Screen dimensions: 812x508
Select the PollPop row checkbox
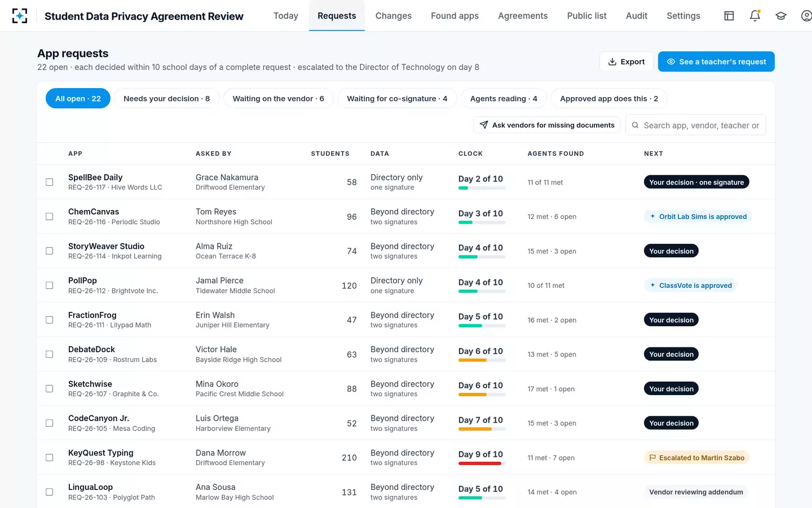[x=50, y=285]
